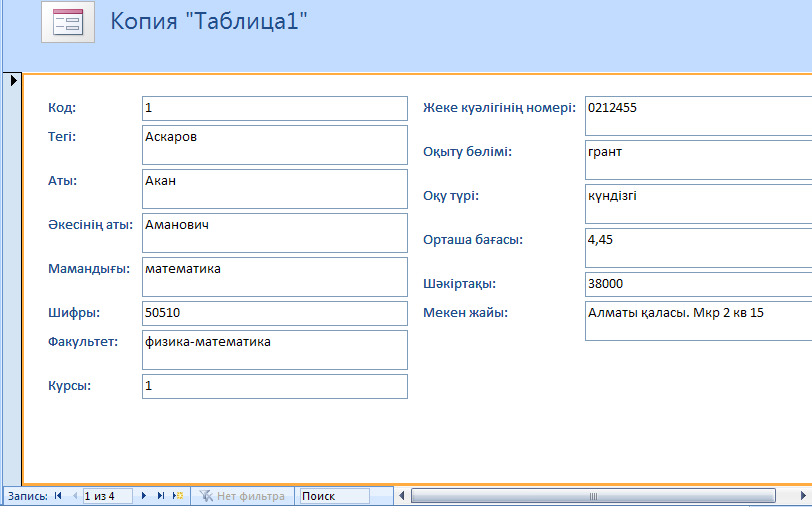
Task: Click the Код field with value 1
Action: click(x=274, y=108)
